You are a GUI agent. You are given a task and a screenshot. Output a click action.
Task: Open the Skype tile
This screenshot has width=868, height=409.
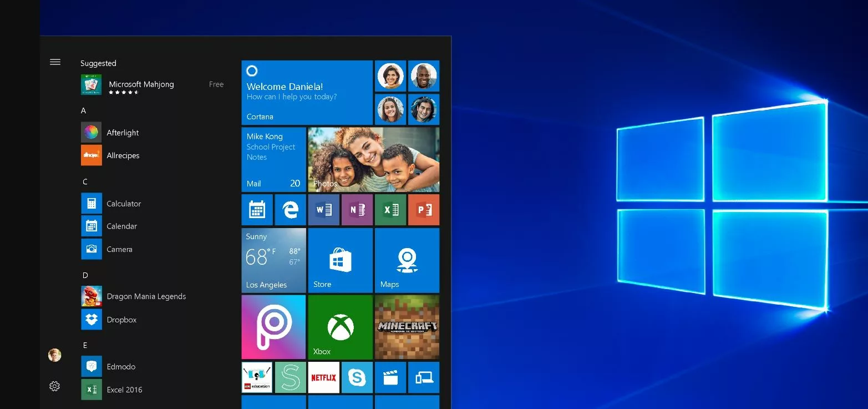coord(357,377)
